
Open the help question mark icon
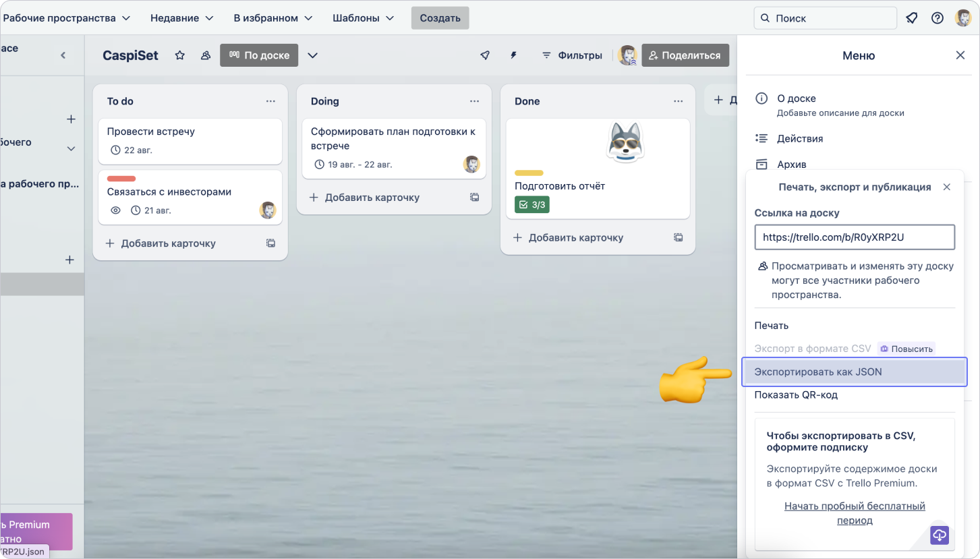937,18
